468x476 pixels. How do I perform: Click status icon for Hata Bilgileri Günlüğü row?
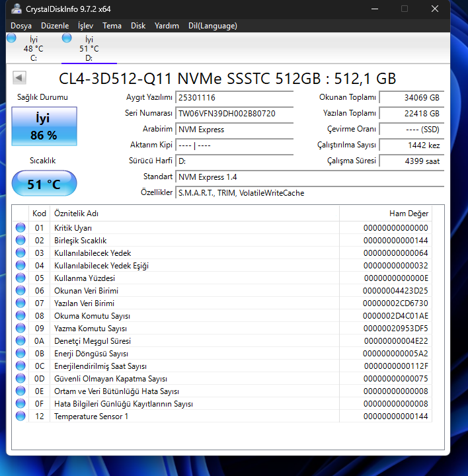point(20,403)
